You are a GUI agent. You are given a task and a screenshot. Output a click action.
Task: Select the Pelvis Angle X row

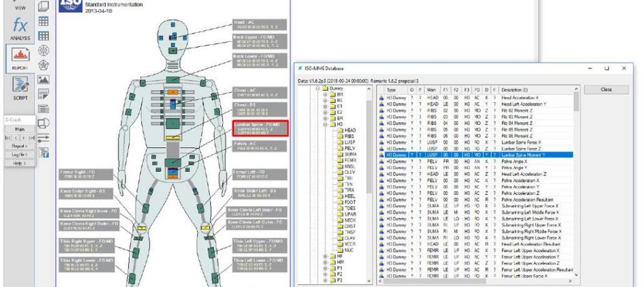pos(475,162)
